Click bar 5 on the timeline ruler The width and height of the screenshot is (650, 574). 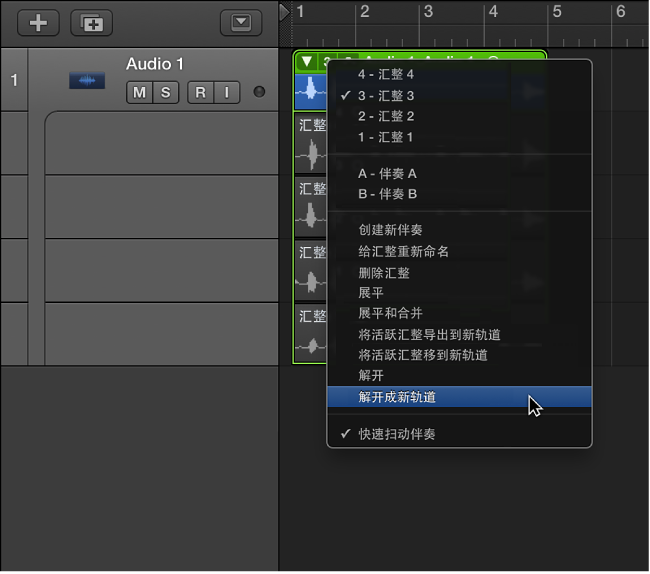[x=557, y=12]
